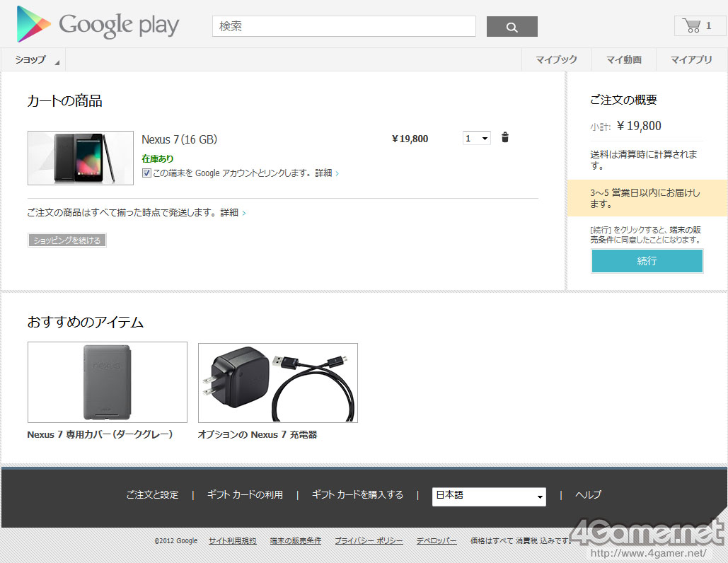Click the ご注文の概要 heading
Viewport: 728px width, 563px height.
tap(623, 100)
